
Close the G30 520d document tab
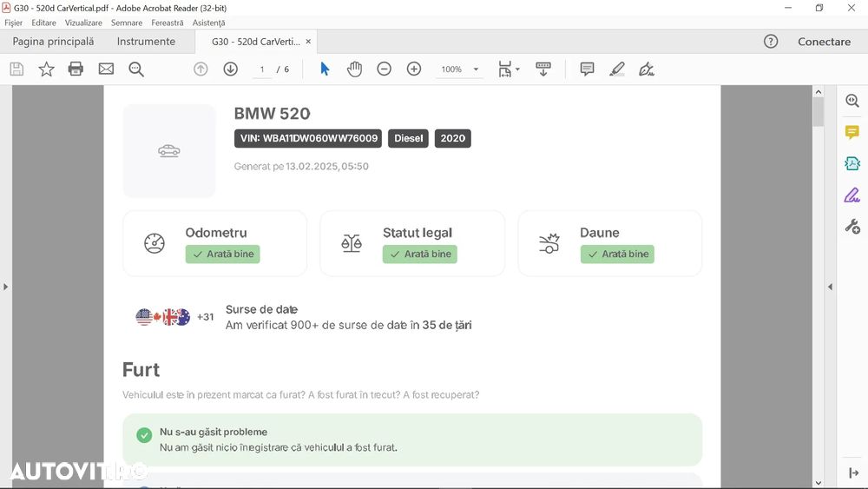point(308,42)
